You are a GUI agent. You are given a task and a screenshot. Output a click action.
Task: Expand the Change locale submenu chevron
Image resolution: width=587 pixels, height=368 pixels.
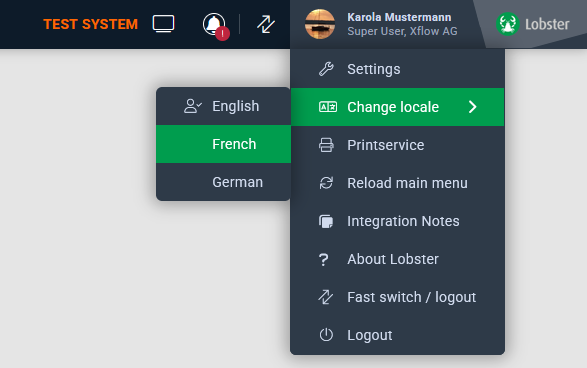[473, 107]
